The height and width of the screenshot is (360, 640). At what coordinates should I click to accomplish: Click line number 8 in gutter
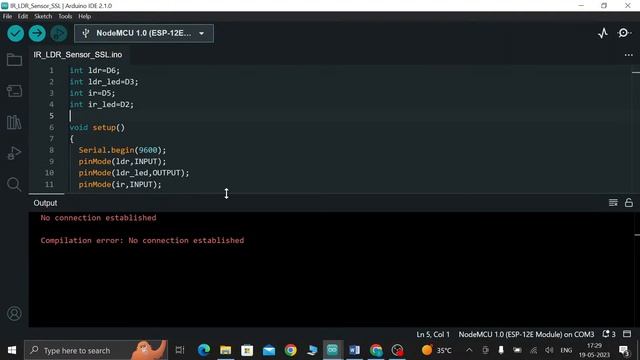[x=51, y=150]
